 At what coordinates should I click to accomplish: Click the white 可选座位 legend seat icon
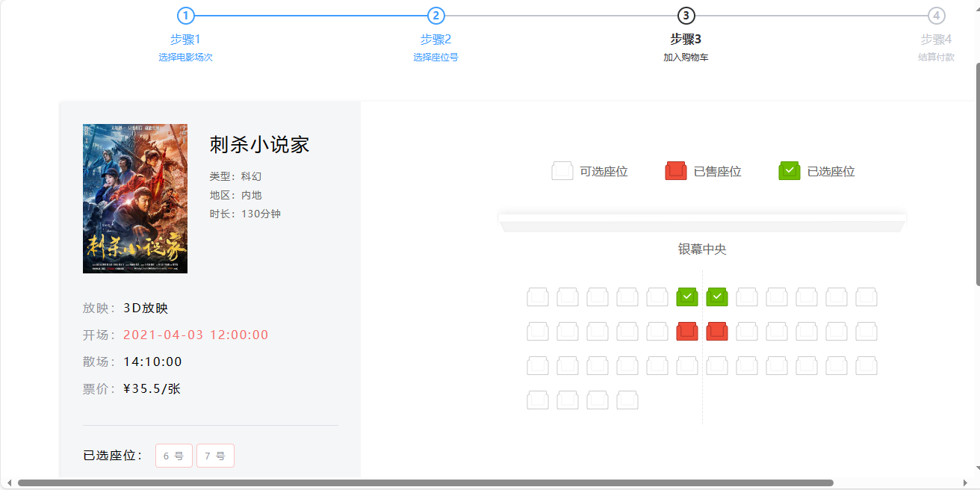[x=562, y=171]
